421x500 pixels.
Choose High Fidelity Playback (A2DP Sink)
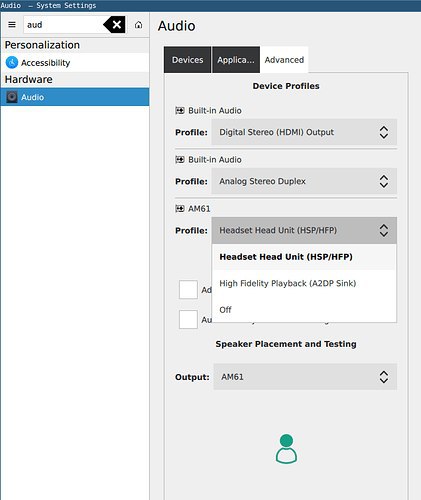(304, 283)
